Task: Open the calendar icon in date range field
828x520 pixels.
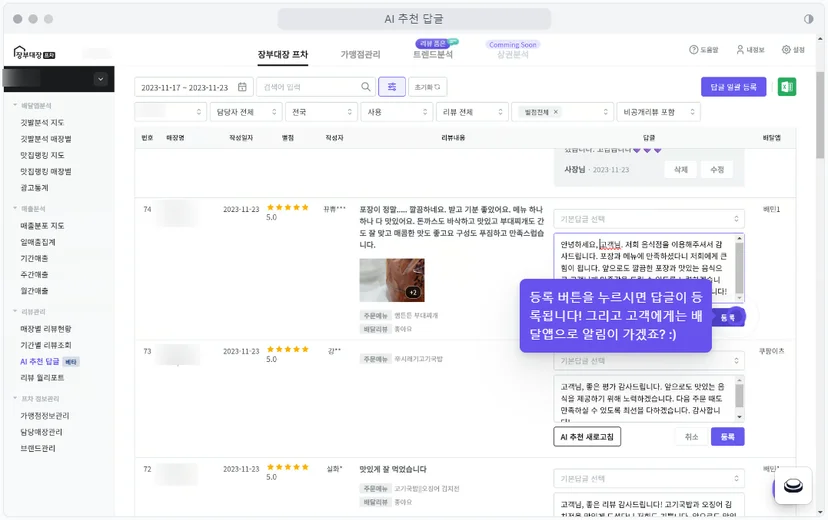Action: coord(242,87)
